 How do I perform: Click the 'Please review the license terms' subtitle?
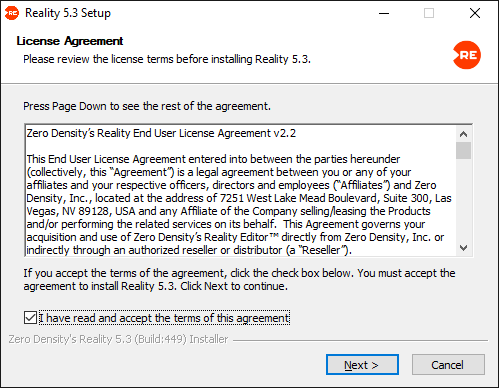(x=167, y=59)
